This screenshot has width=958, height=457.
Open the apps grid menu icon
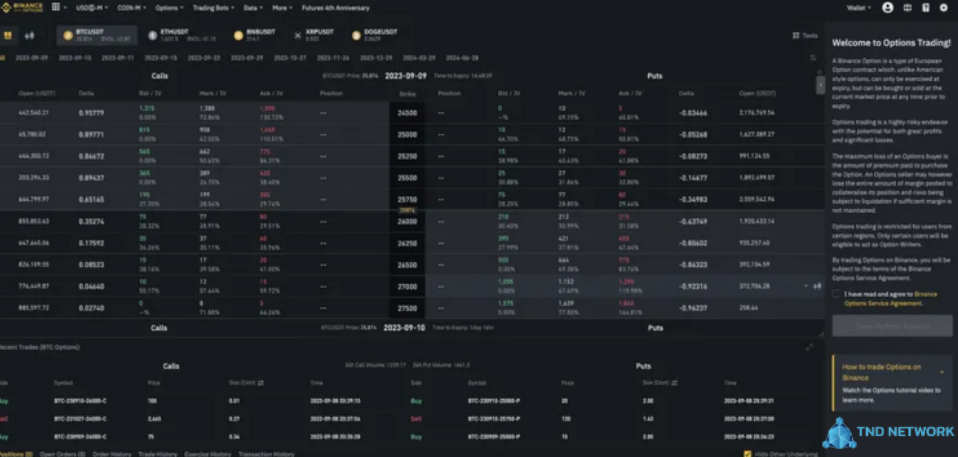click(55, 7)
